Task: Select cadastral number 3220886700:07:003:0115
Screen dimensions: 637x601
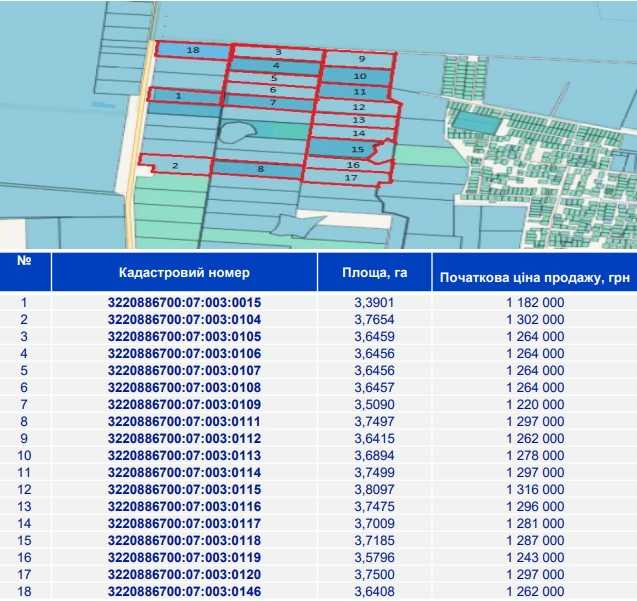Action: 184,489
